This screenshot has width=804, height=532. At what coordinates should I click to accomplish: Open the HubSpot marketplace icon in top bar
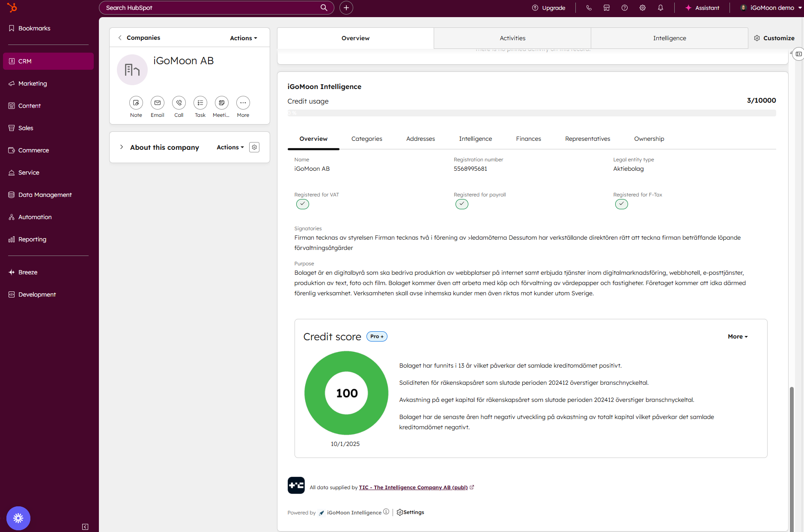606,8
